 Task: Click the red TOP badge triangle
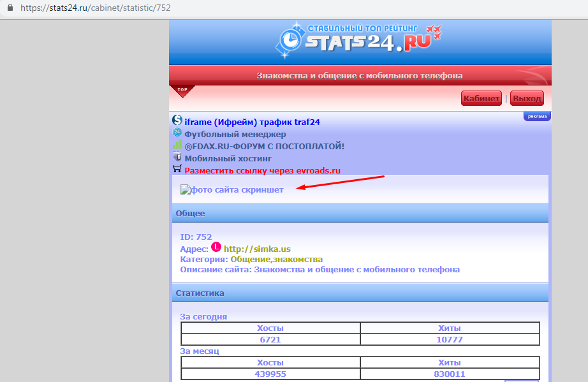(182, 91)
